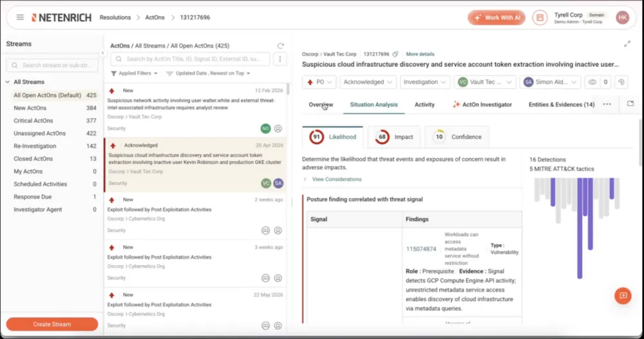Click SA avatar on Acknowledged ActOn

[278, 183]
